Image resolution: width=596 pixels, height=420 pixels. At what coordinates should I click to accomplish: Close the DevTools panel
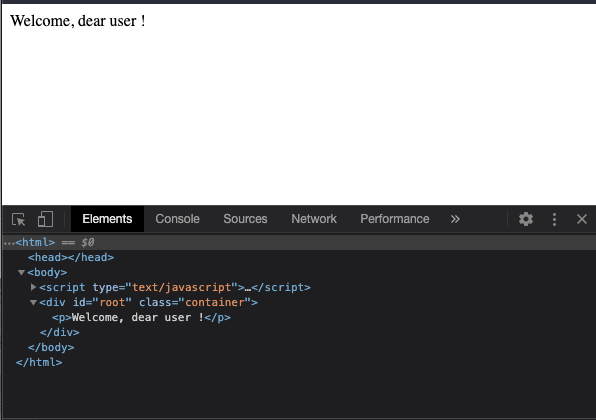(x=582, y=219)
